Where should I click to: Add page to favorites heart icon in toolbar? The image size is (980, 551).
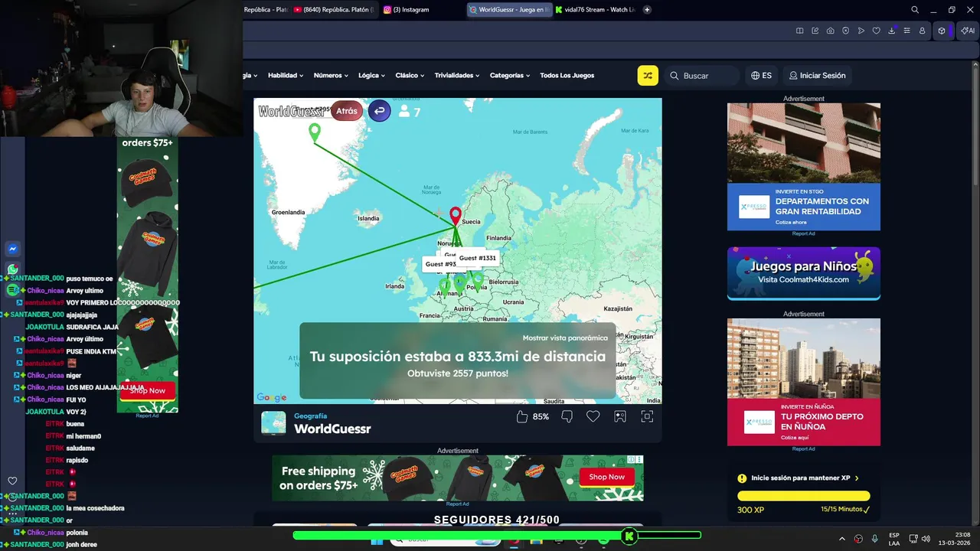point(877,31)
